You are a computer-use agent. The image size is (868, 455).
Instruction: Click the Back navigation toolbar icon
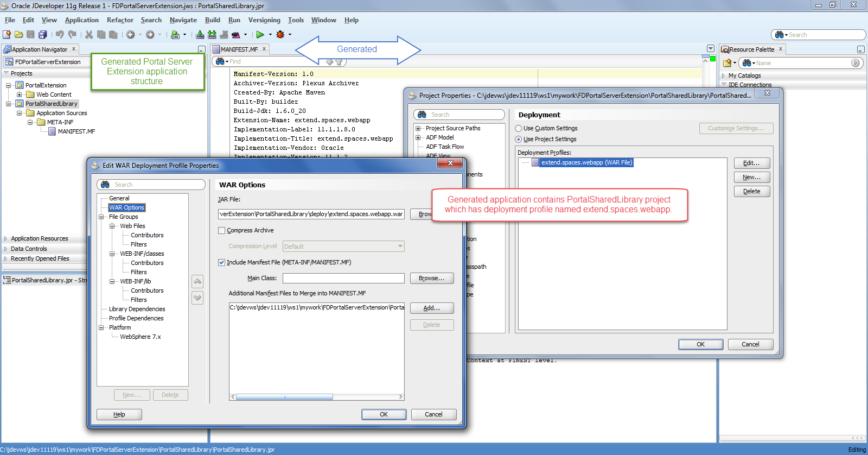coord(131,34)
